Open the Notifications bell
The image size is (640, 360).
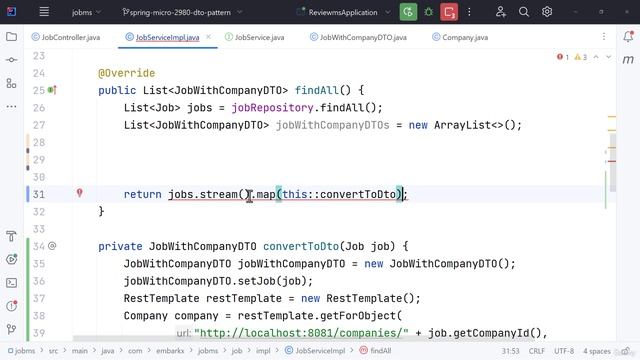point(628,37)
